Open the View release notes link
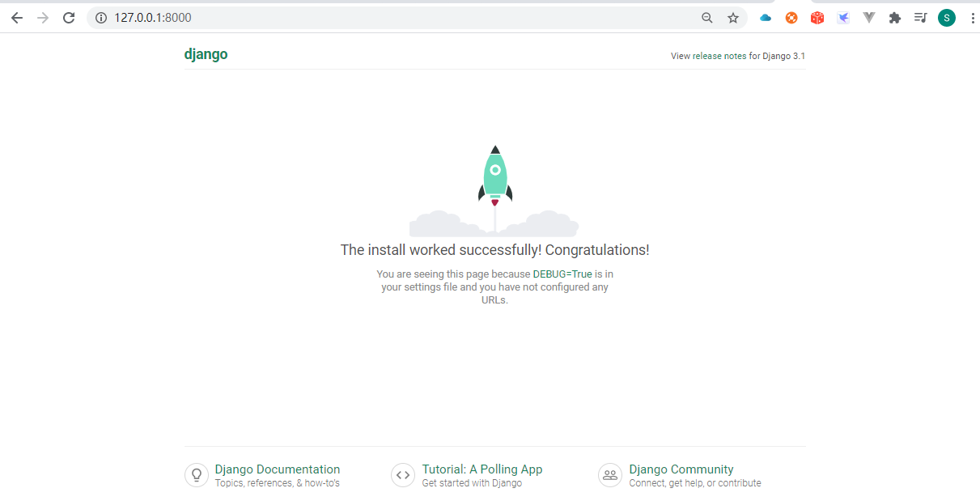 coord(708,57)
